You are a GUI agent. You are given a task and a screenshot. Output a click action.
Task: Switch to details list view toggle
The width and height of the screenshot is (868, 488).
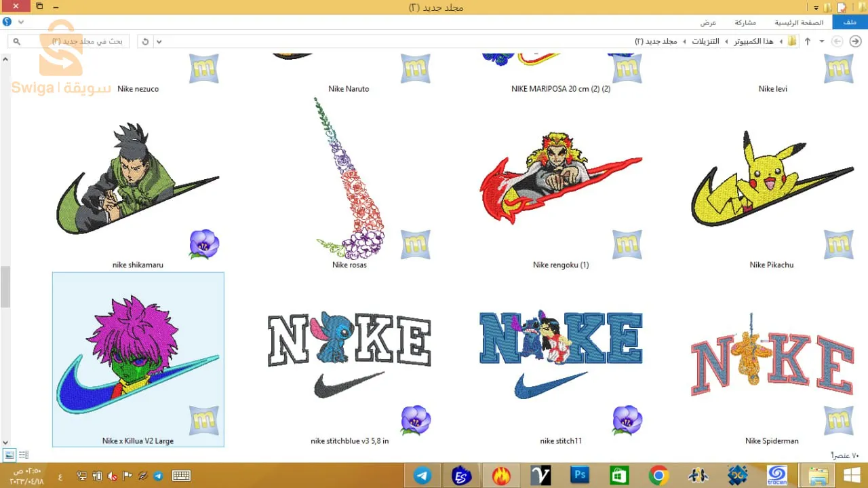pyautogui.click(x=24, y=455)
